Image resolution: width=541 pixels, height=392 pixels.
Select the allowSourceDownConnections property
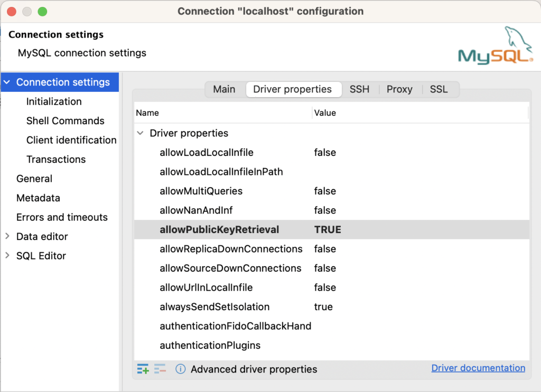point(230,268)
